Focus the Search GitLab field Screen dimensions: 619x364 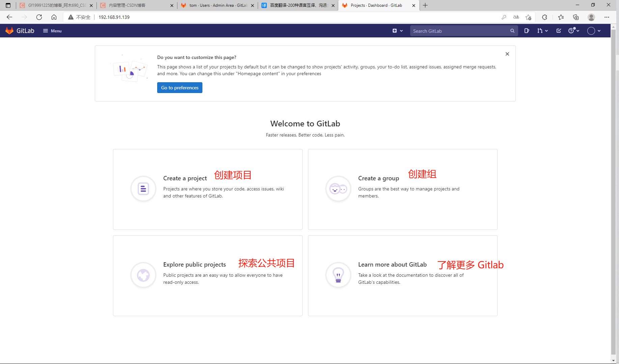point(464,31)
